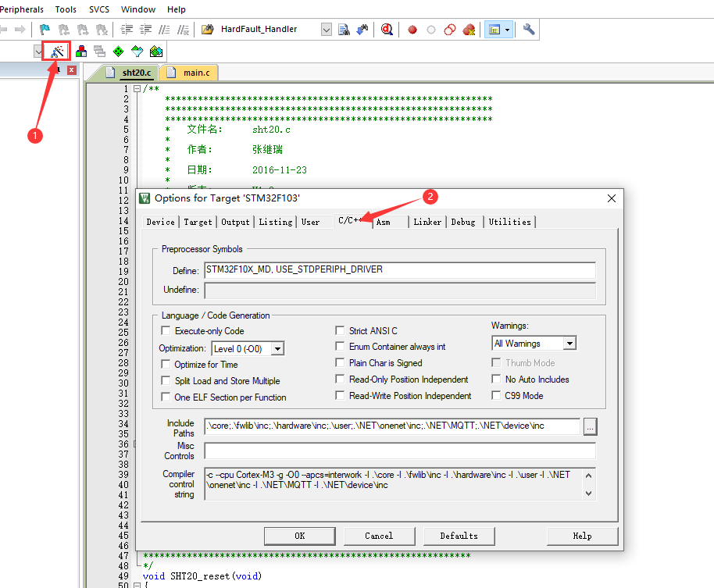The image size is (714, 588).
Task: Click the Cancel button
Action: coord(379,536)
